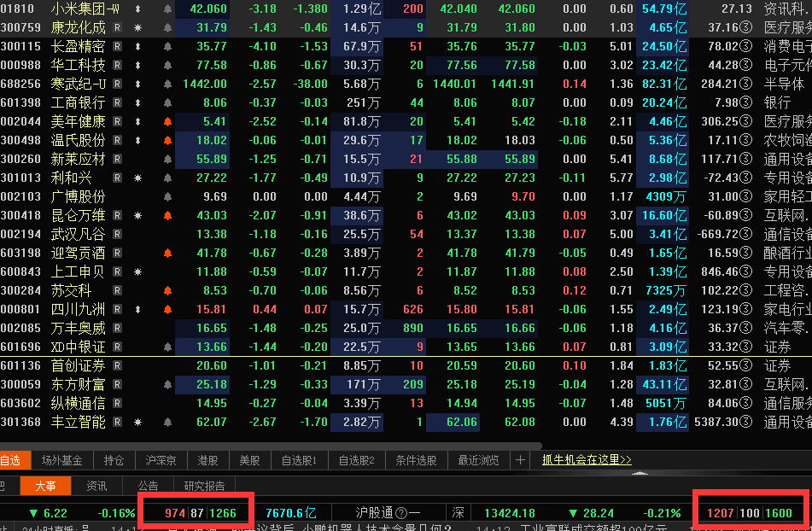Click the ③ circle after 37.16 for 康龙化成

click(x=745, y=27)
